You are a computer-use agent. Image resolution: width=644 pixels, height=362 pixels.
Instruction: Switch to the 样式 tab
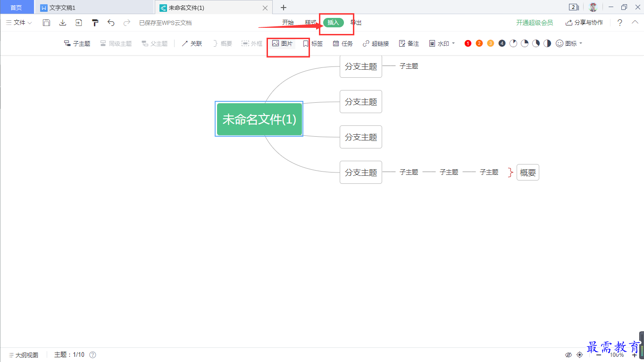[x=310, y=23]
